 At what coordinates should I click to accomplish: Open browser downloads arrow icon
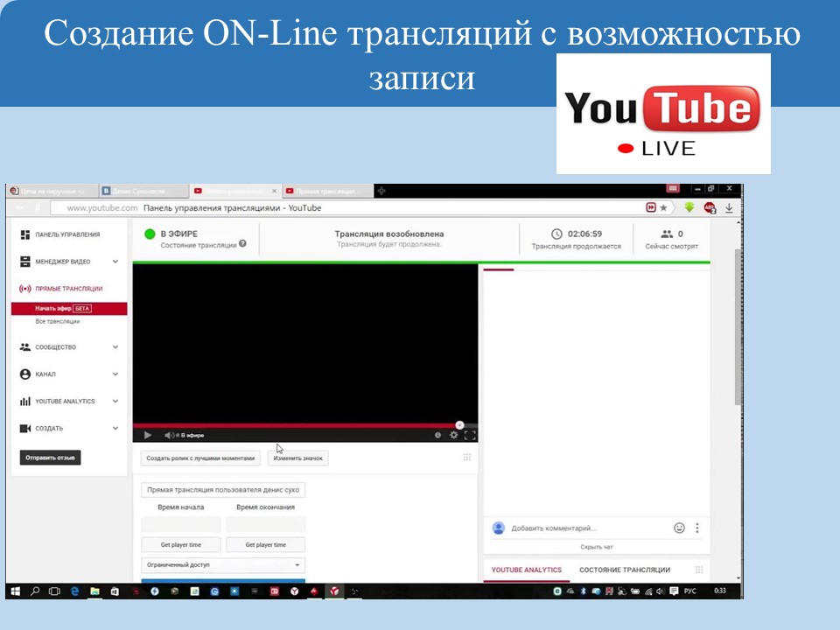click(729, 208)
